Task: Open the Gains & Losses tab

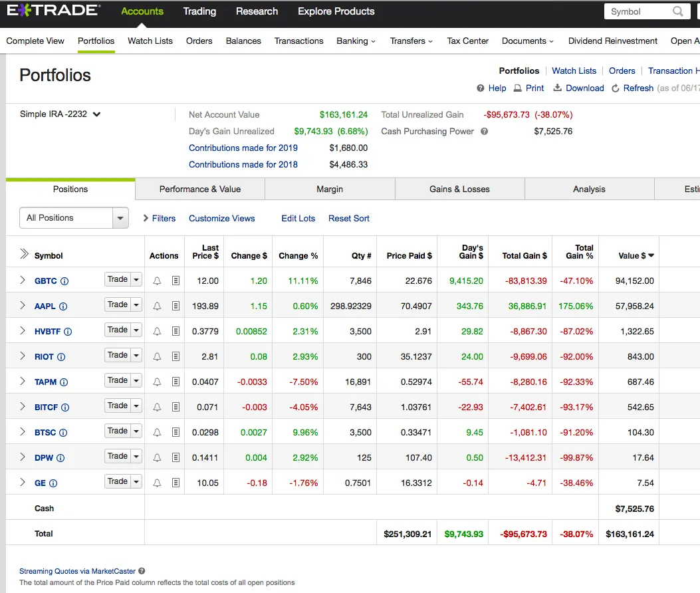Action: (459, 189)
